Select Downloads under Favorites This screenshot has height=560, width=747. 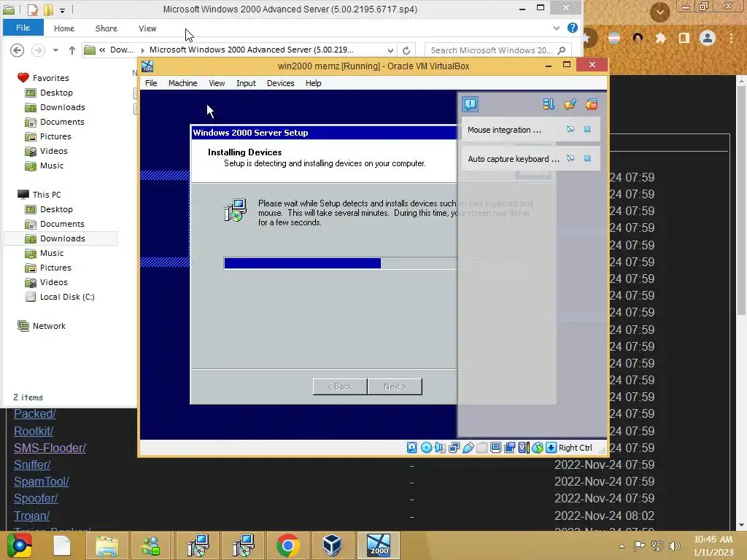click(55, 107)
